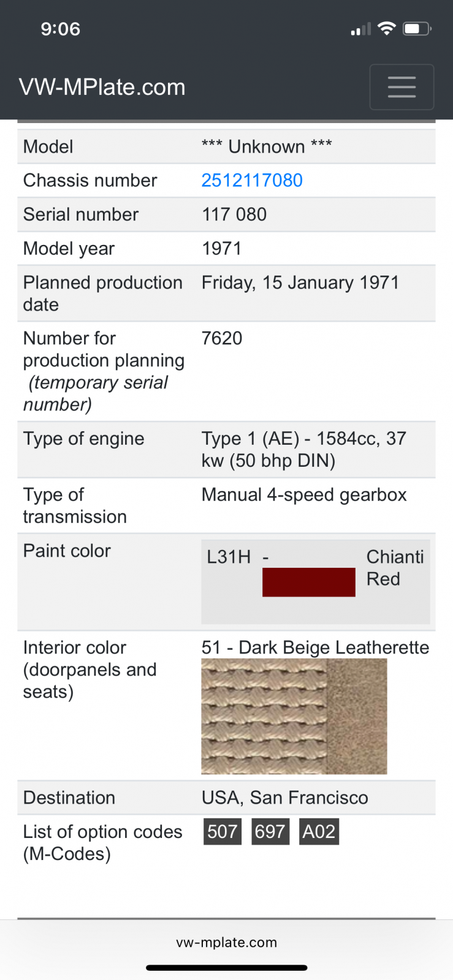The image size is (453, 980).
Task: Open chassis number link 2512117080
Action: pyautogui.click(x=252, y=180)
